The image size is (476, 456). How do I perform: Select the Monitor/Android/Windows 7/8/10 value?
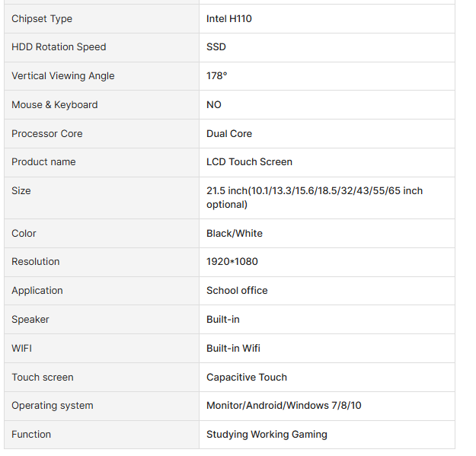click(x=284, y=406)
